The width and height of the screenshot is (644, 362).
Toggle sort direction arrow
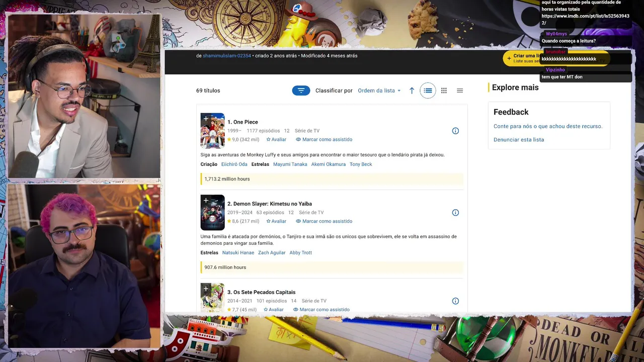pyautogui.click(x=412, y=90)
